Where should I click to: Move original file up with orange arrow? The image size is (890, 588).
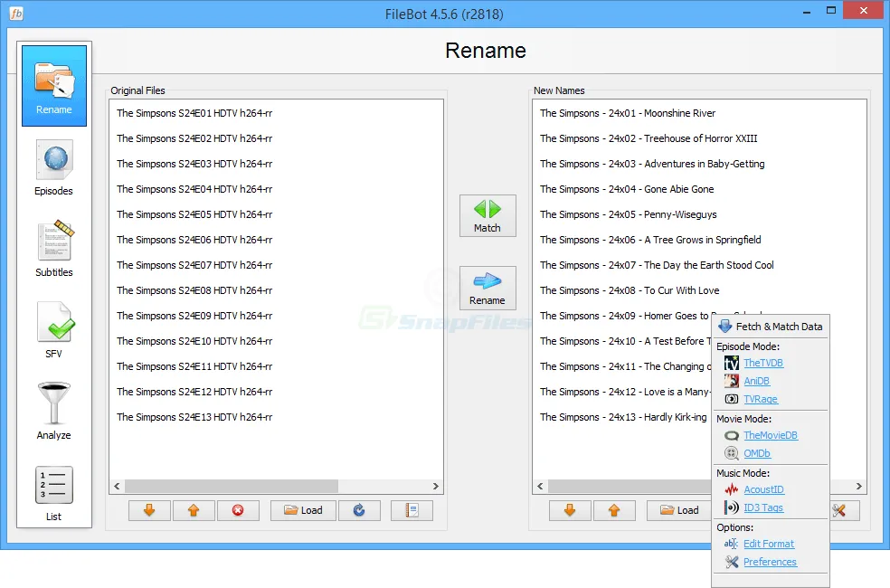coord(194,510)
